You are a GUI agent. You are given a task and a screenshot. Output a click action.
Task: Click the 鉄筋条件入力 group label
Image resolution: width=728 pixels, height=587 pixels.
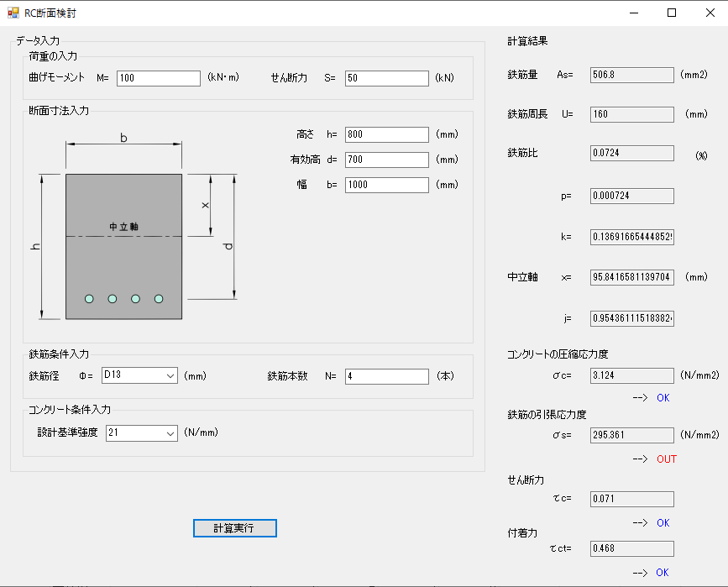pos(59,354)
